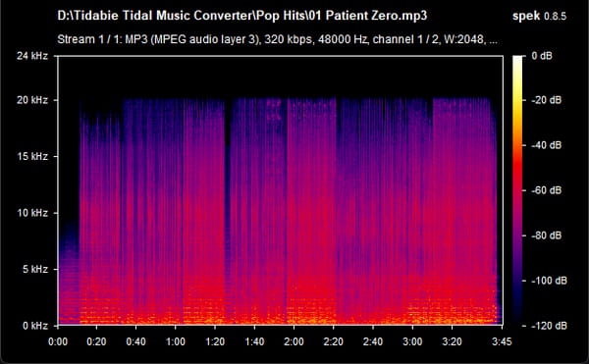Click the 2:40 time axis label
This screenshot has width=589, height=364.
(x=373, y=341)
